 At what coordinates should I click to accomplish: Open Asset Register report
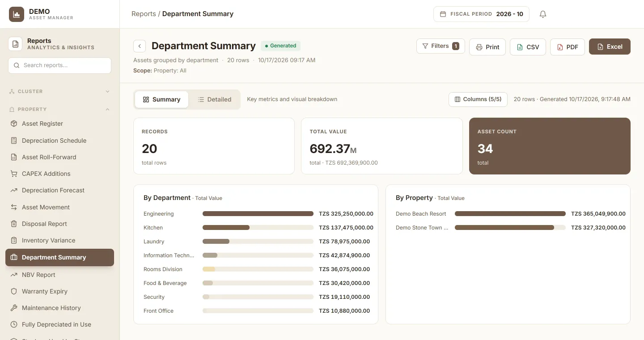(59, 124)
